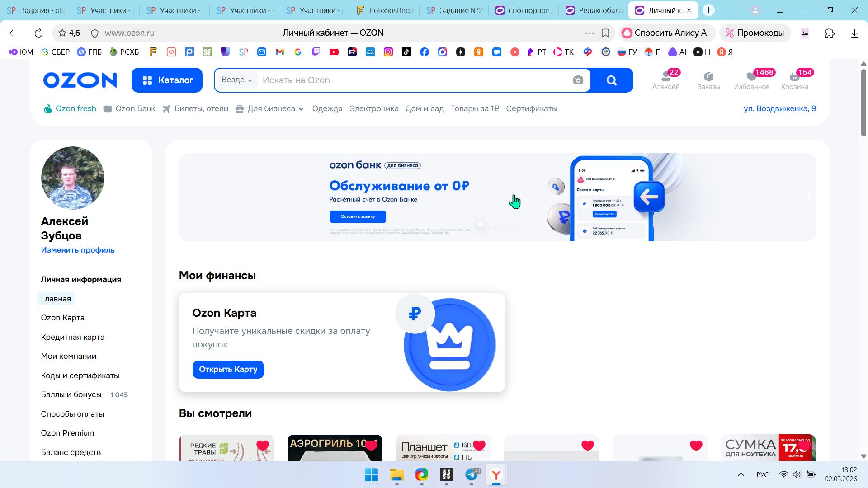Screen dimensions: 868x488
Task: Click the browser bookmark page icon
Action: [605, 33]
